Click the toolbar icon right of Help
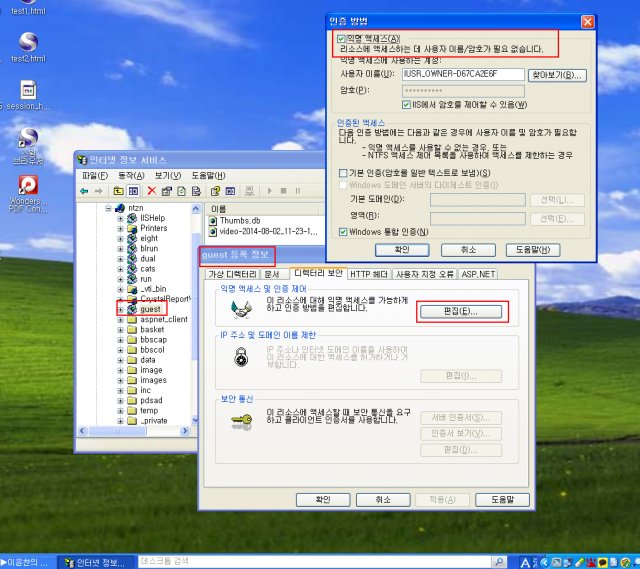Viewport: 640px width, 569px height. [x=231, y=191]
